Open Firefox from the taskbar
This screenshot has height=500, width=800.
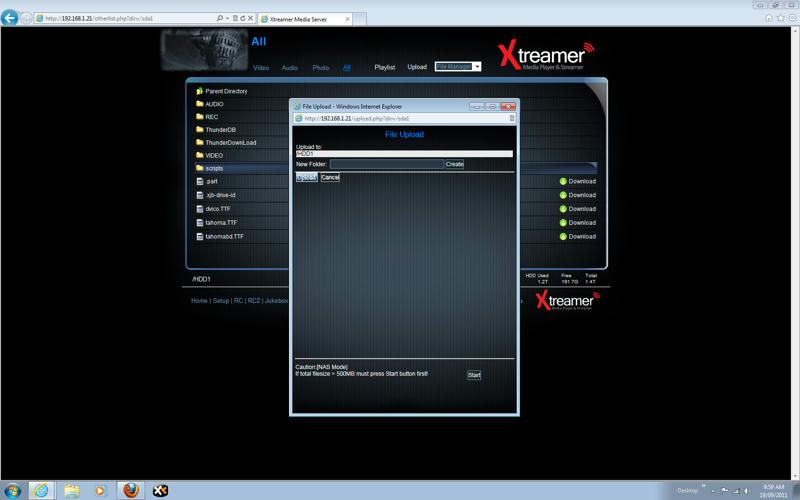pos(131,491)
